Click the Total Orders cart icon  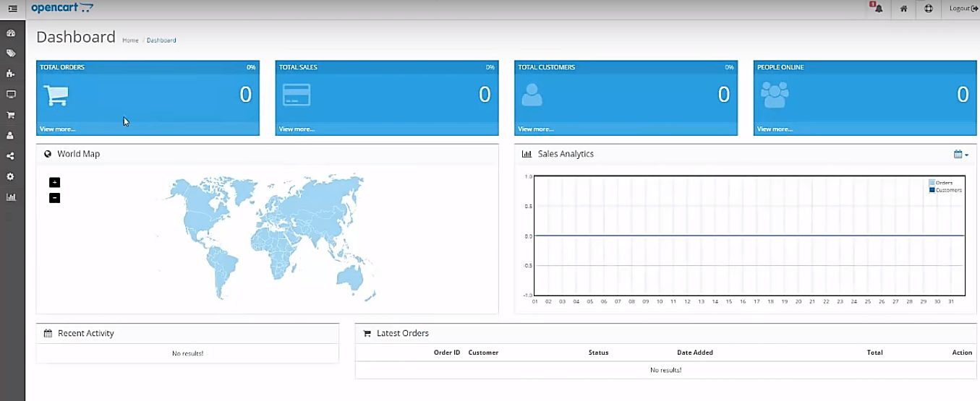point(56,95)
